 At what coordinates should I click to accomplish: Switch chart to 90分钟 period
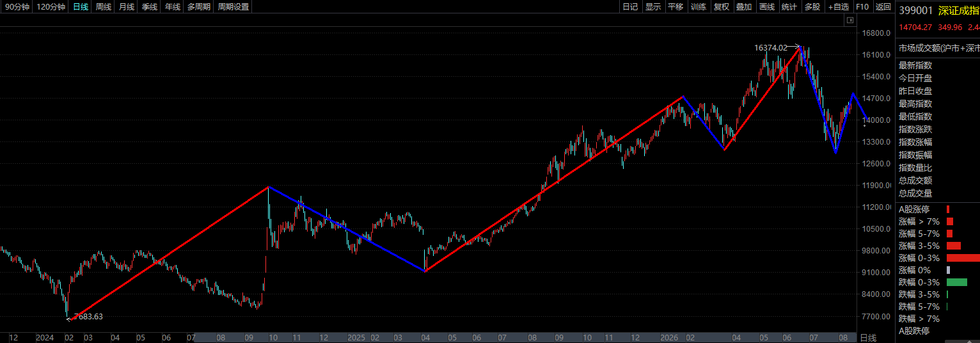pyautogui.click(x=17, y=6)
